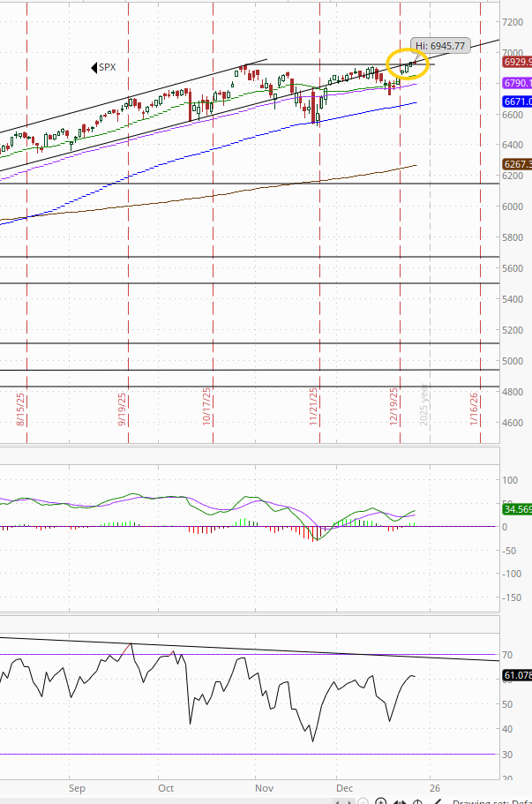This screenshot has width=532, height=804.
Task: Select the purple 6790.1 moving average tag
Action: [517, 83]
